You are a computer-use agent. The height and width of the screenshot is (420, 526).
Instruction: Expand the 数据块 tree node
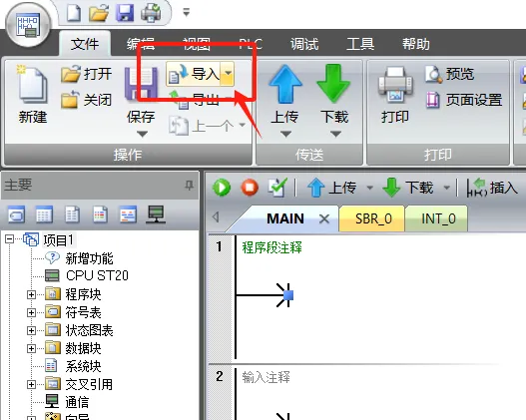31,348
